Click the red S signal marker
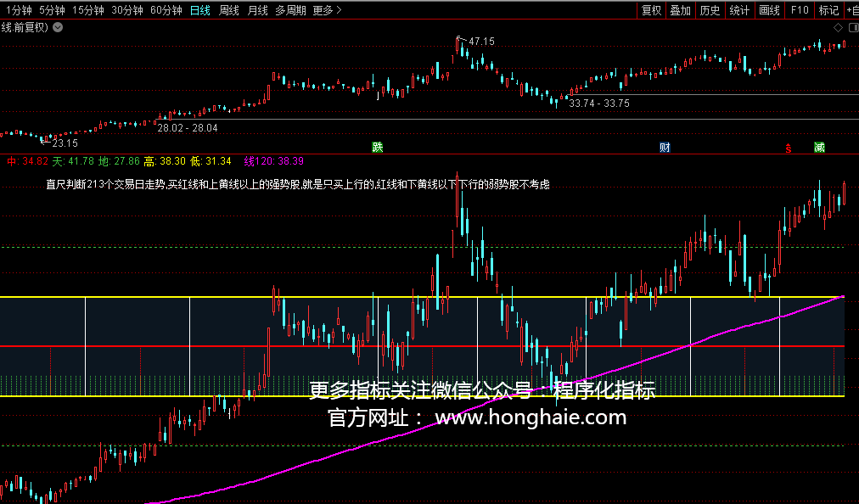 pyautogui.click(x=789, y=148)
